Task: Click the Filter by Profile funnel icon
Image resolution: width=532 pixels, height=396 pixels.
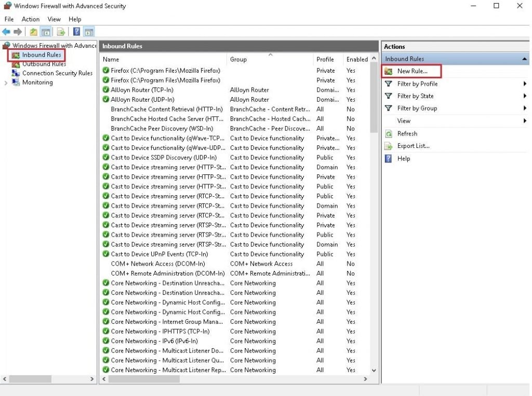Action: [389, 84]
